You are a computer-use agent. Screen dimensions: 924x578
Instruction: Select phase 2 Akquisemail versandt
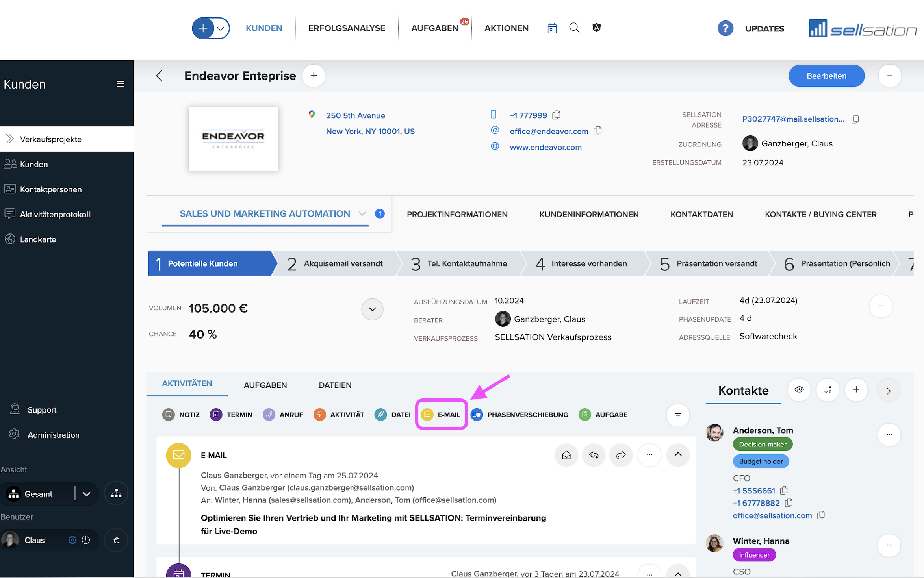335,263
